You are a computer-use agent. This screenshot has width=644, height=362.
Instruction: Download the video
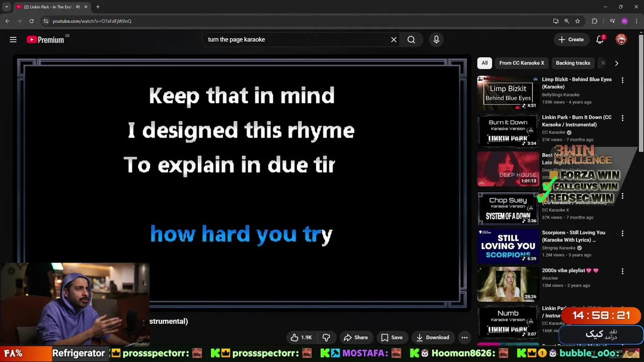[433, 337]
